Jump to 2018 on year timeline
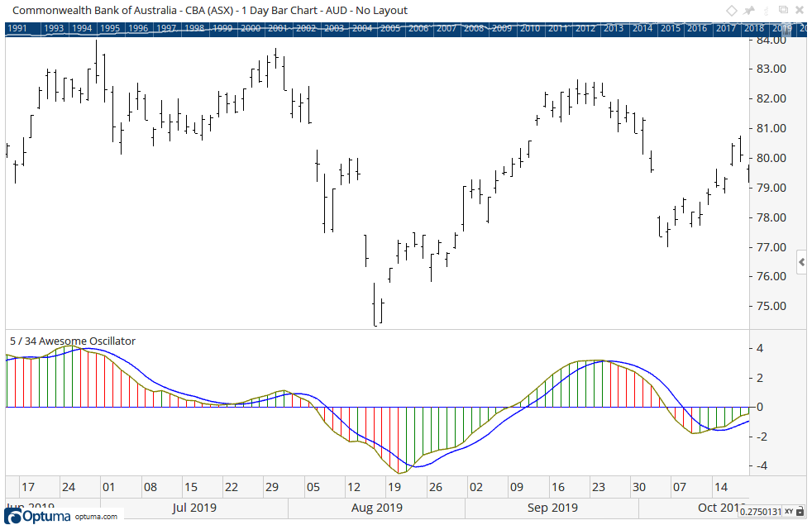The image size is (812, 525). (754, 28)
